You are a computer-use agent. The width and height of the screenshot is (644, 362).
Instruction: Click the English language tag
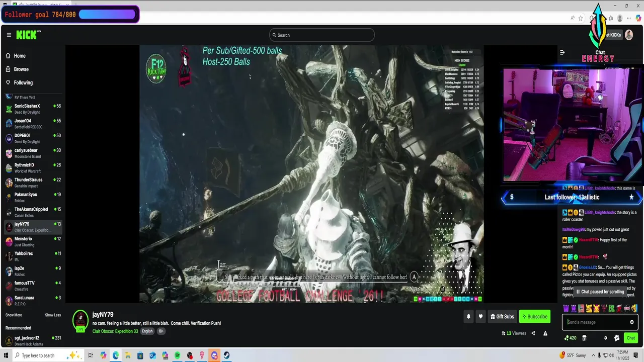point(147,331)
